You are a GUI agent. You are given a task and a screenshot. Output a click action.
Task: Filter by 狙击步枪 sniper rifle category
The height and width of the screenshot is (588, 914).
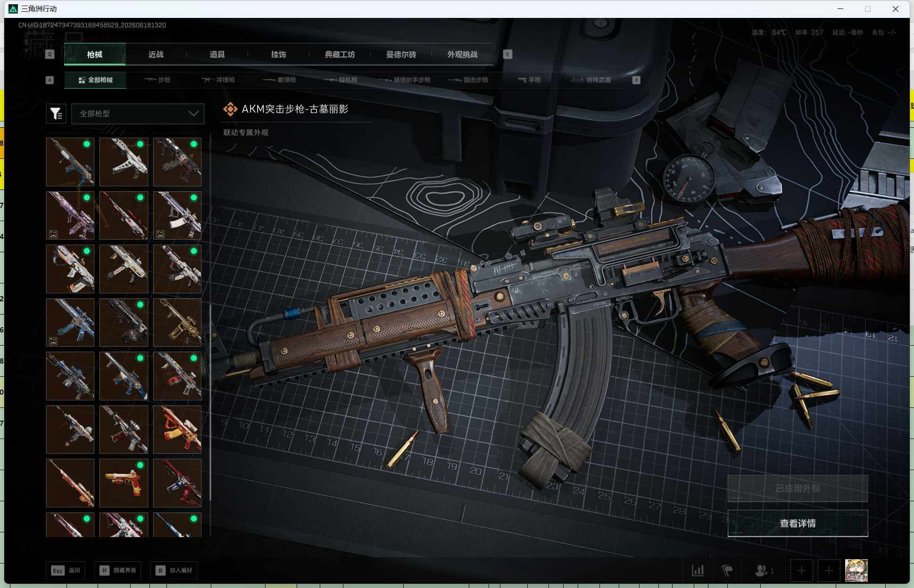(x=468, y=80)
